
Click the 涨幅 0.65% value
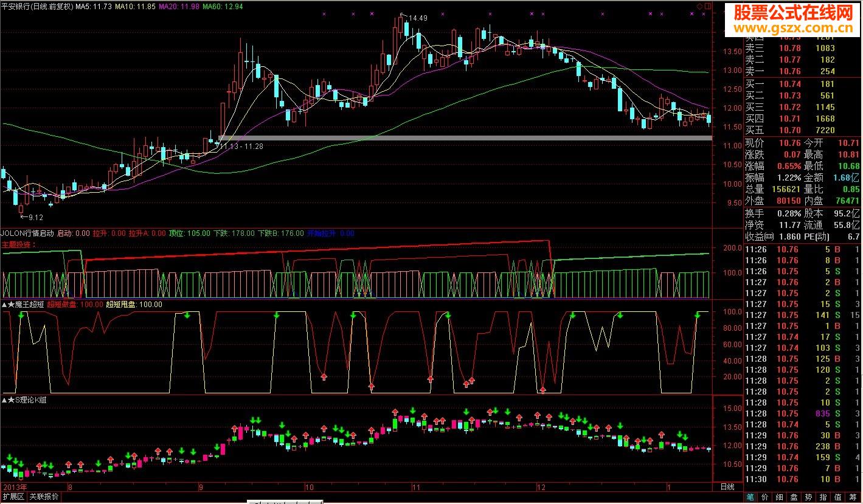(789, 167)
